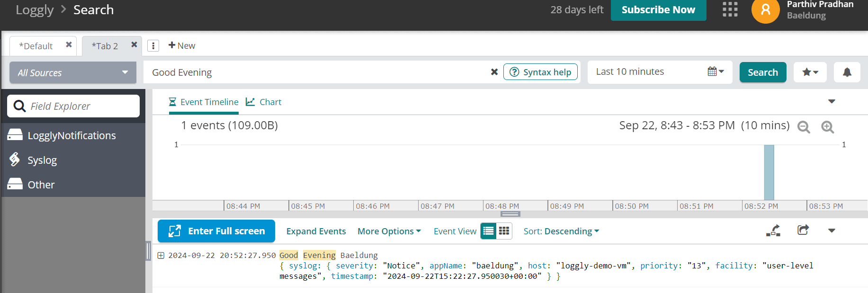Open the tab options kebab menu
This screenshot has width=868, height=293.
coord(153,46)
